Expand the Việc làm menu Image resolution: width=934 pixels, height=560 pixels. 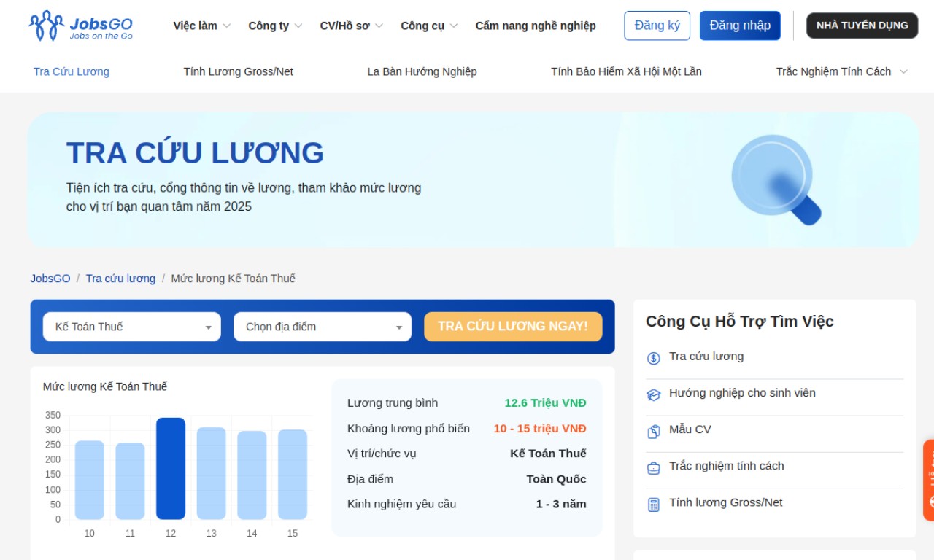(201, 26)
